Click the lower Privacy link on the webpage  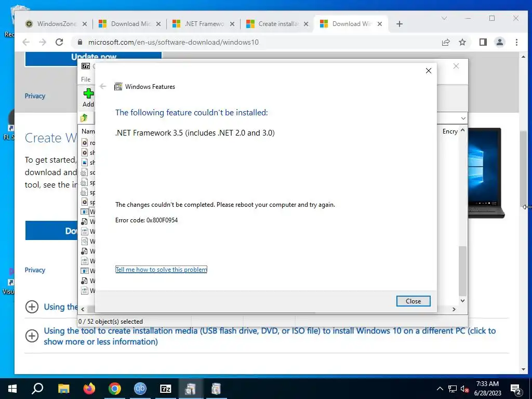[35, 270]
